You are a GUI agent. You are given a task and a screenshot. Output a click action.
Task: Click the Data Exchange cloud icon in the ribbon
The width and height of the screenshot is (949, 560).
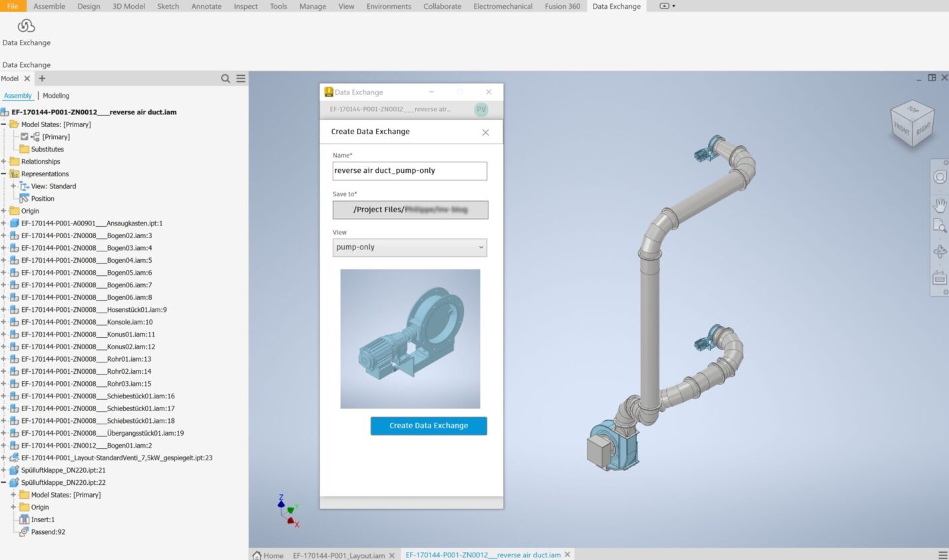[26, 26]
